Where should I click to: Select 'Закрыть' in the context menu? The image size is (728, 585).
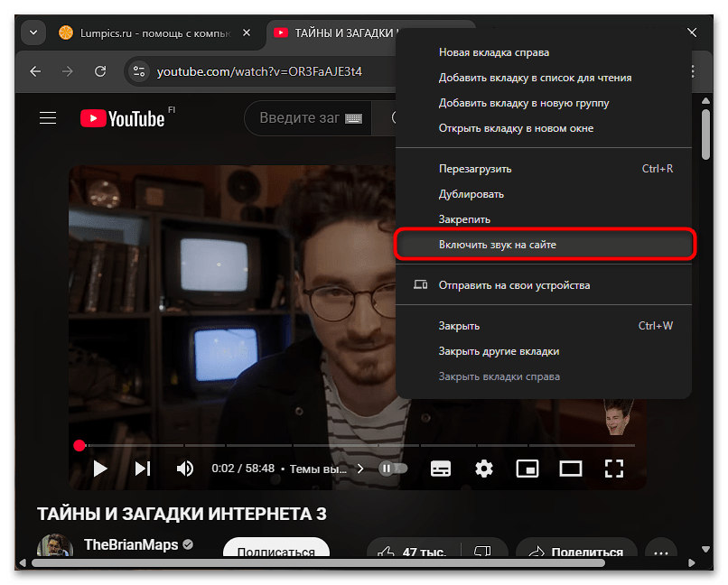pyautogui.click(x=543, y=326)
